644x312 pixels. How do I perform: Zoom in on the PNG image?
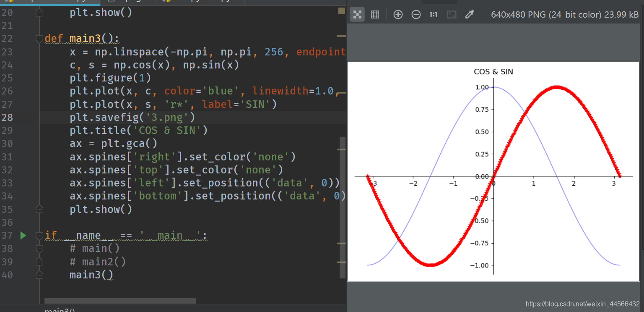pos(397,14)
